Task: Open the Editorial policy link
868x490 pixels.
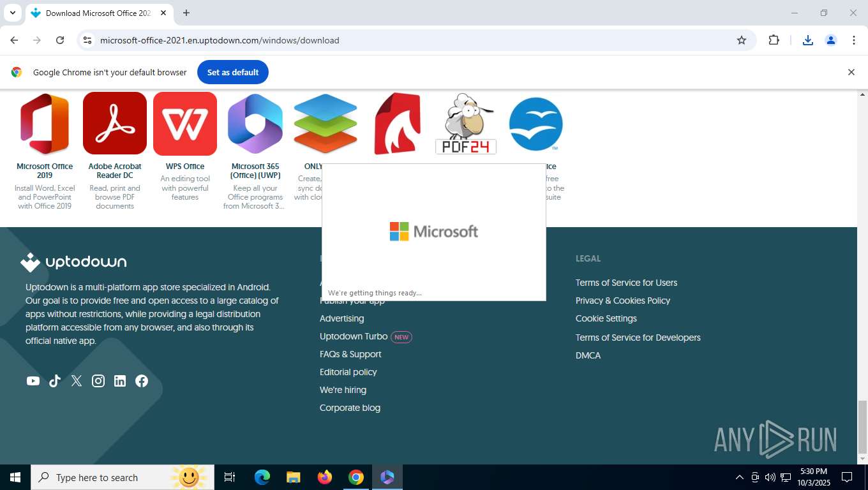Action: (348, 372)
